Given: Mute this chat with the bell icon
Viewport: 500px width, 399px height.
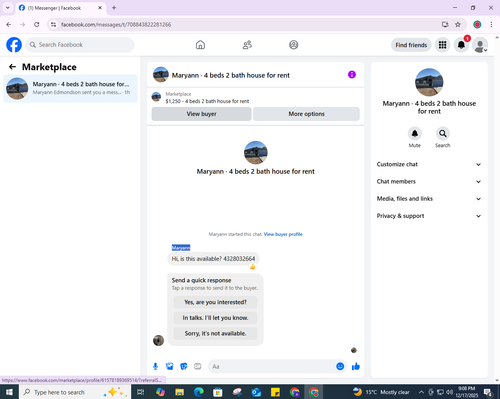Looking at the screenshot, I should click(x=415, y=134).
